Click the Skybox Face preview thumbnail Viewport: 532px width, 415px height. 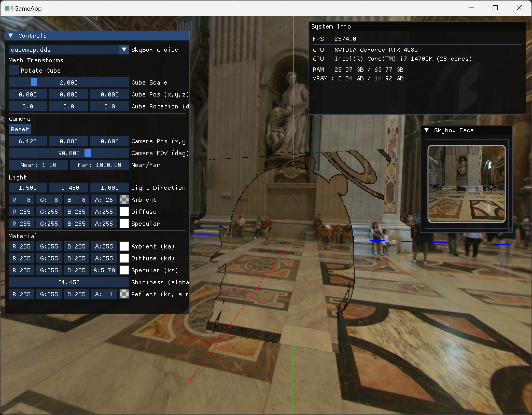466,184
